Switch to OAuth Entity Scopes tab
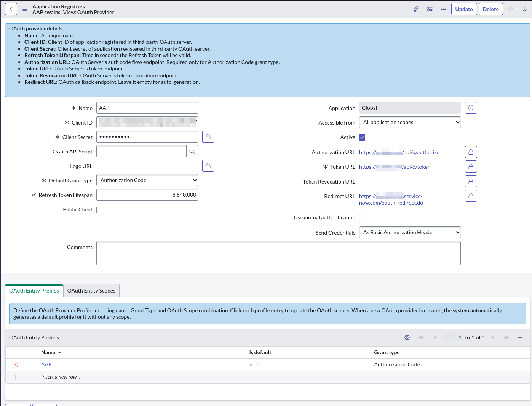 tap(91, 291)
